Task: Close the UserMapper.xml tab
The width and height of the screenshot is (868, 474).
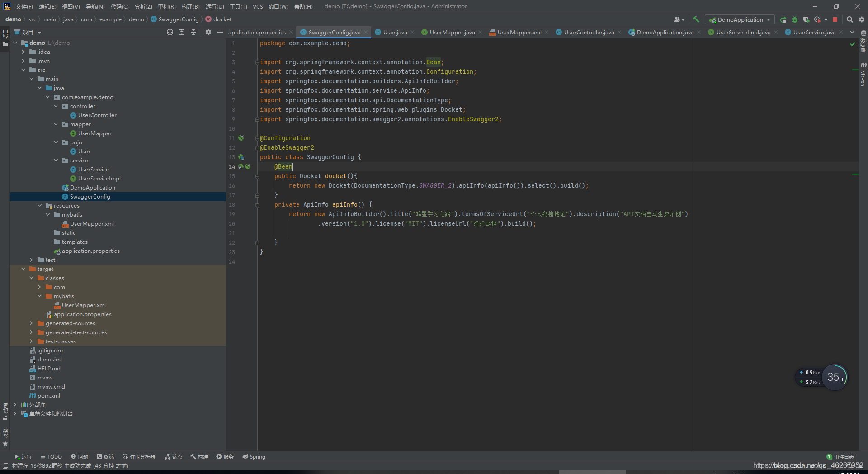Action: [x=547, y=32]
